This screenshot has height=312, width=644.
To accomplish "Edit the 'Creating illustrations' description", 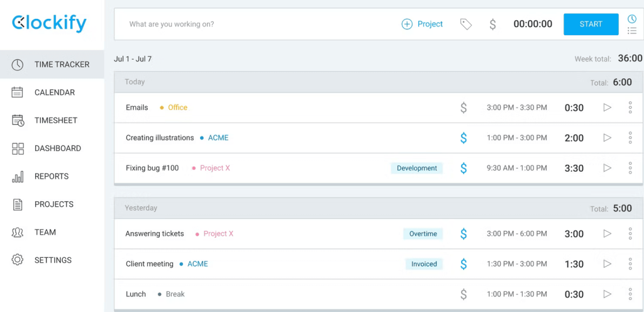I will pyautogui.click(x=160, y=138).
